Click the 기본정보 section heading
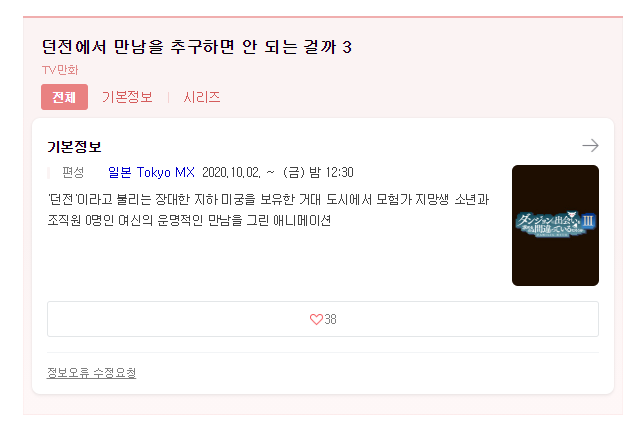 point(74,147)
